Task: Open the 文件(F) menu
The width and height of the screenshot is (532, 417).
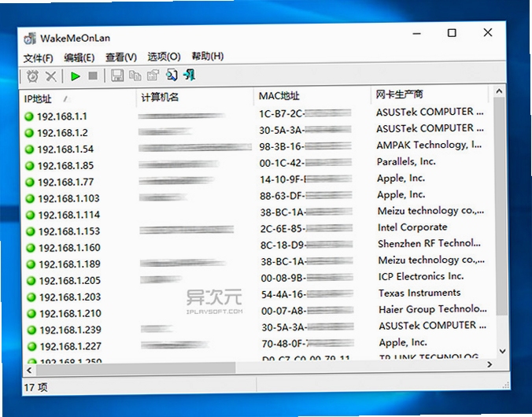Action: [x=38, y=58]
